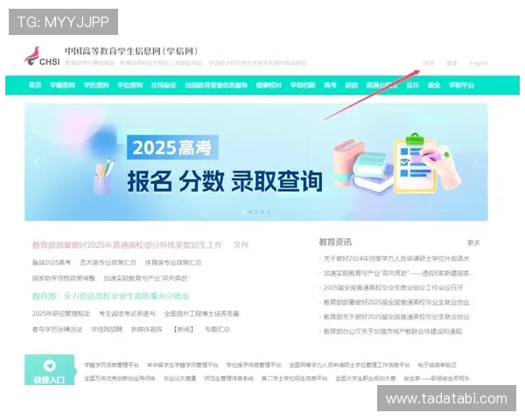Open 加速实现教育与产业"双向奔赴" in the left column
Image resolution: width=525 pixels, height=420 pixels.
(x=146, y=278)
